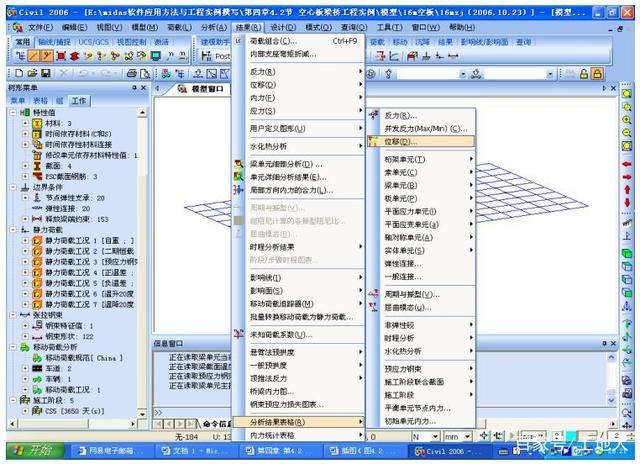This screenshot has width=640, height=464.
Task: Click the red left arrow pan icon
Action: 627,164
